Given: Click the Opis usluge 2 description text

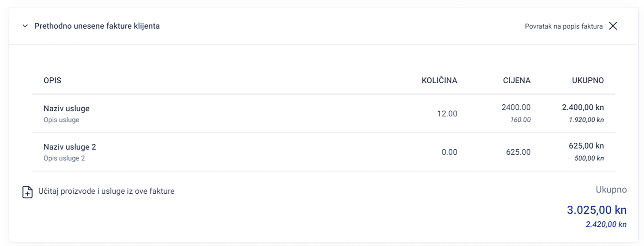Looking at the screenshot, I should click(x=64, y=158).
